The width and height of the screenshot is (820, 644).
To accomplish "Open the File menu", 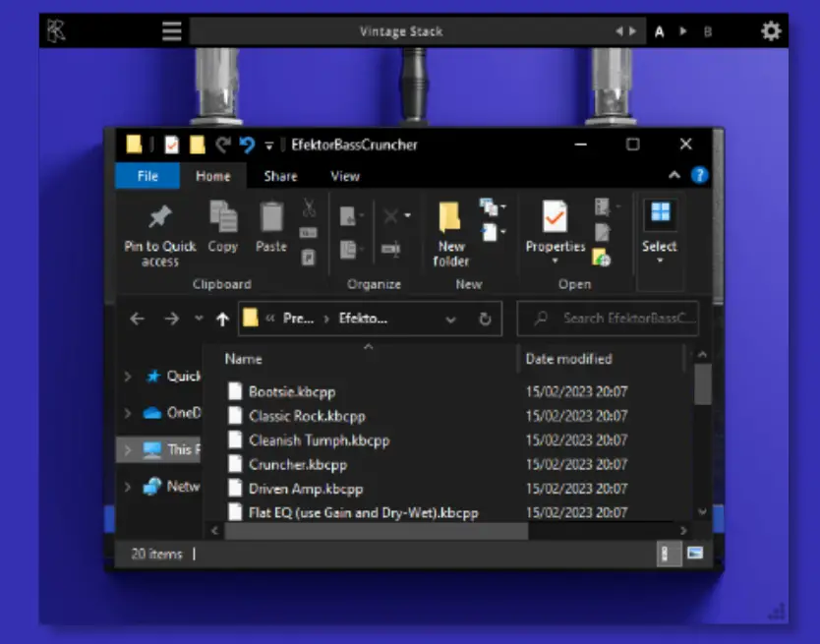I will coord(146,176).
